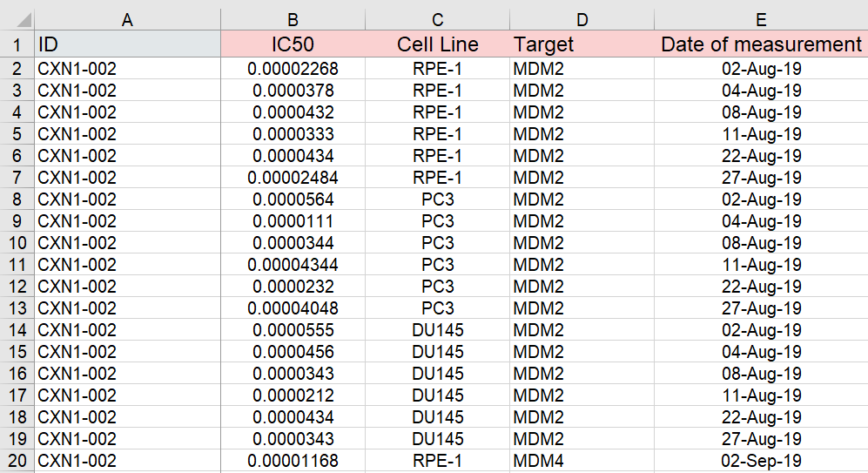Image resolution: width=868 pixels, height=473 pixels.
Task: Select IC50 value 0.0000111 cell
Action: click(x=293, y=221)
